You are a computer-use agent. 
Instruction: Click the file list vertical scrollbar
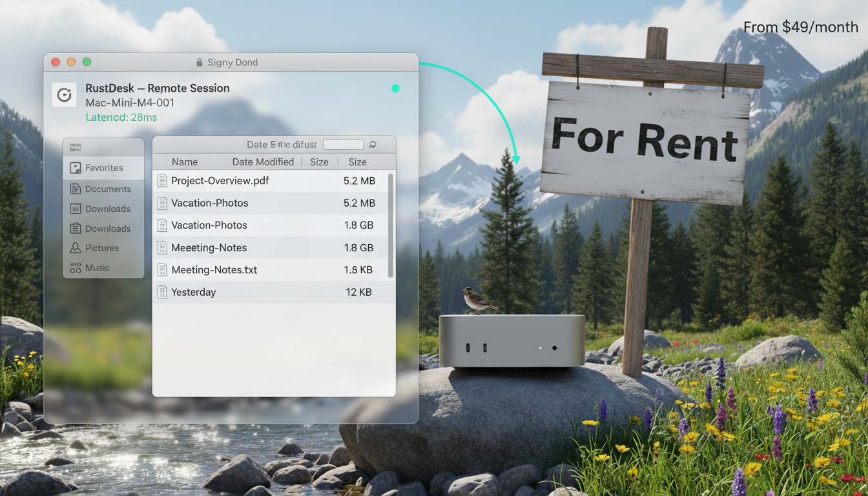(390, 225)
